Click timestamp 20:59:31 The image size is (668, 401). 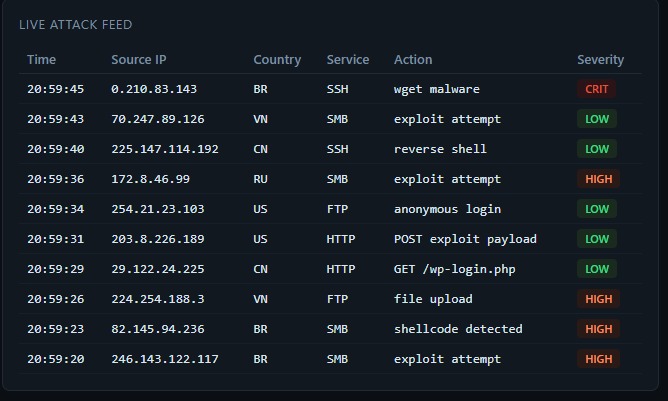pos(56,239)
